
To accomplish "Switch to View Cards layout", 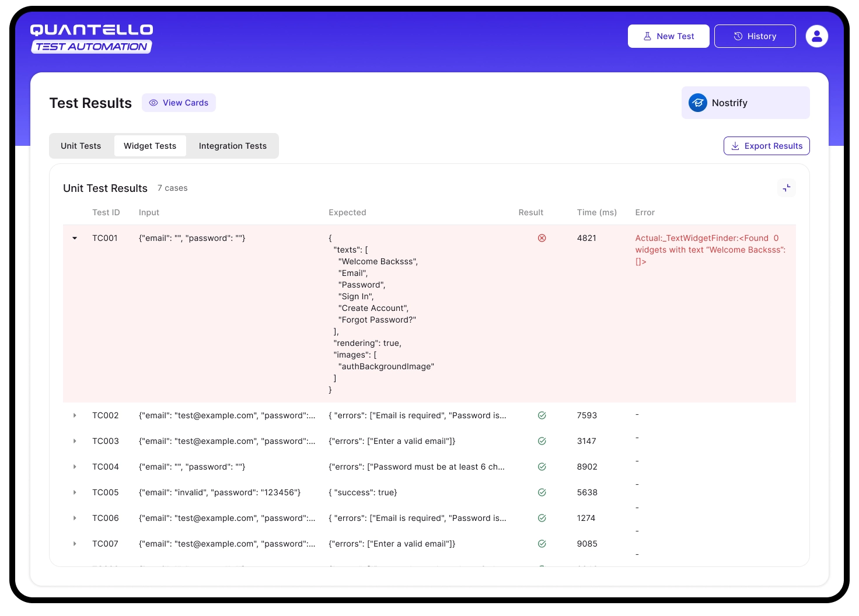I will coord(179,103).
